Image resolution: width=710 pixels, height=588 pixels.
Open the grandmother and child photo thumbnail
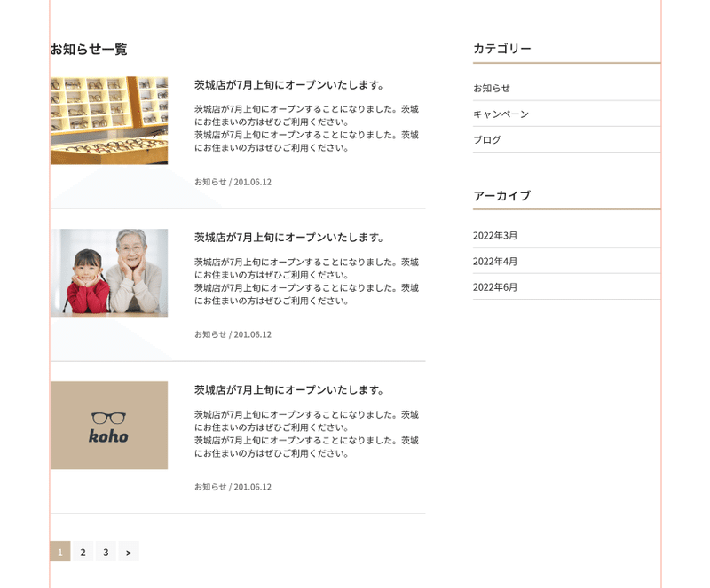[109, 273]
